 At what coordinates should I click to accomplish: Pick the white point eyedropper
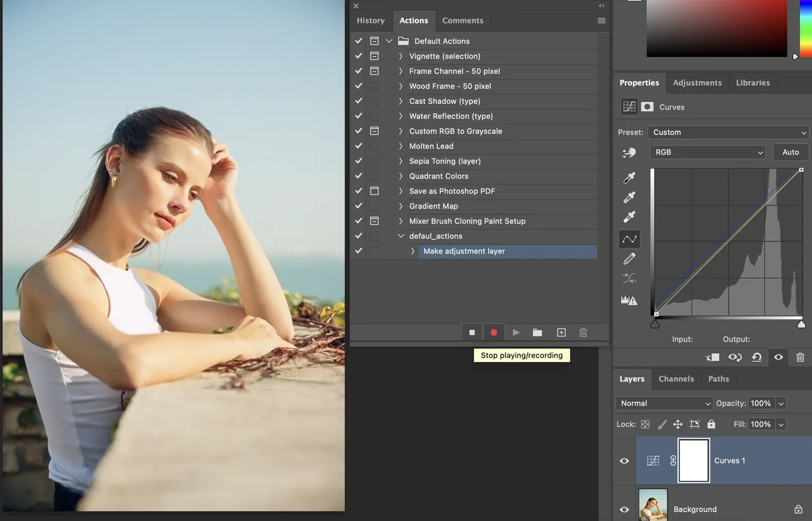click(x=629, y=217)
